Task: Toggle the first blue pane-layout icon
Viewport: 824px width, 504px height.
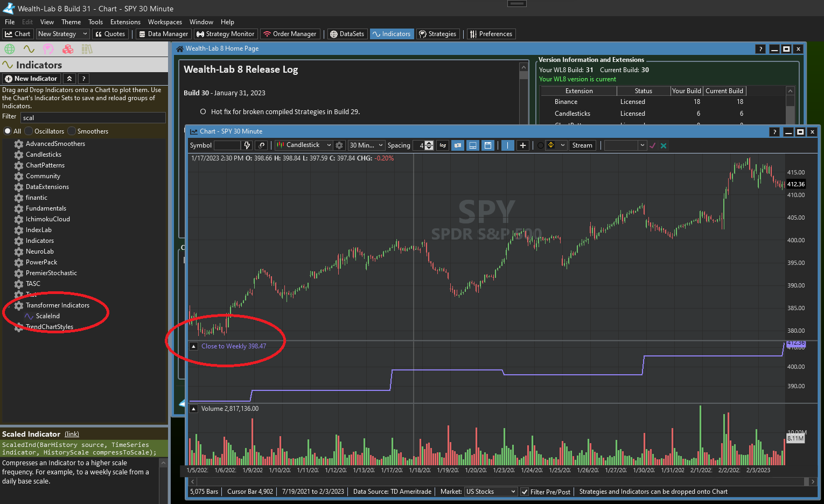Action: click(x=458, y=145)
